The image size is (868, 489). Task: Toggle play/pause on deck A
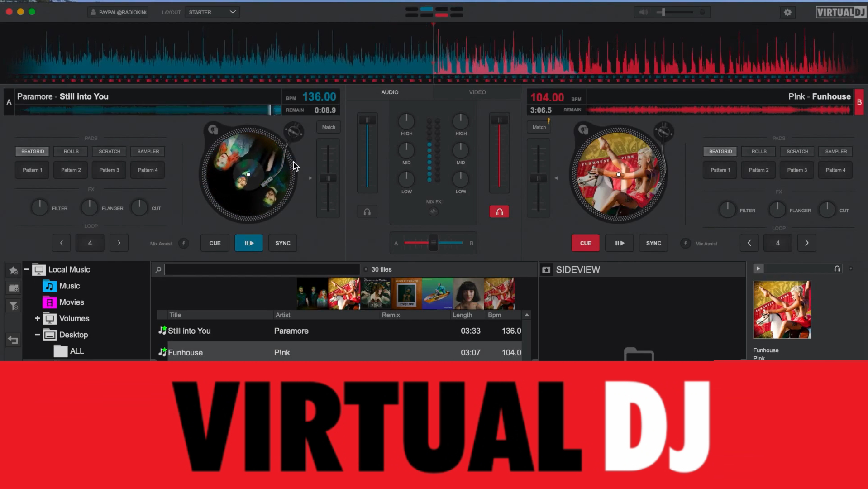(x=249, y=243)
